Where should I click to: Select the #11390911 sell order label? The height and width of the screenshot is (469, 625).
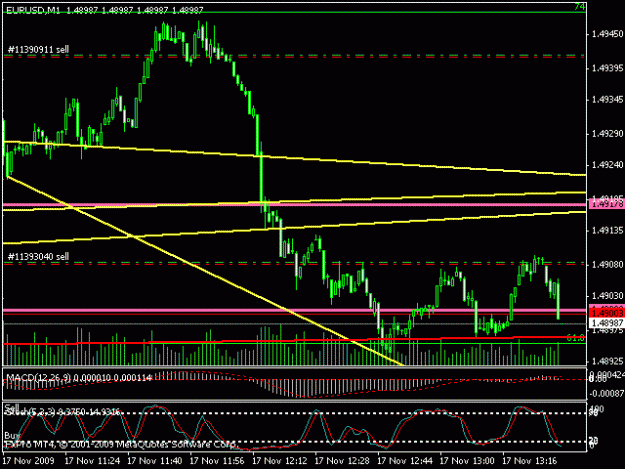point(38,49)
